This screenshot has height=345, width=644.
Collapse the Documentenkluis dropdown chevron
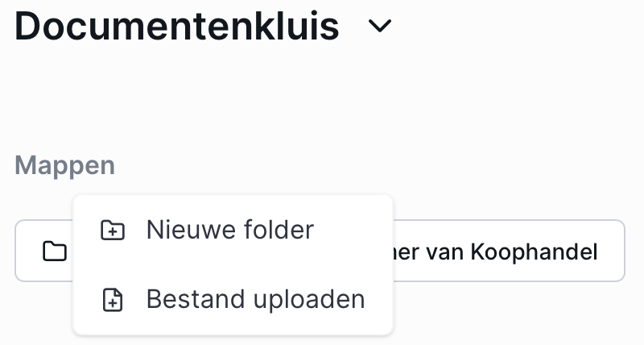pyautogui.click(x=380, y=27)
